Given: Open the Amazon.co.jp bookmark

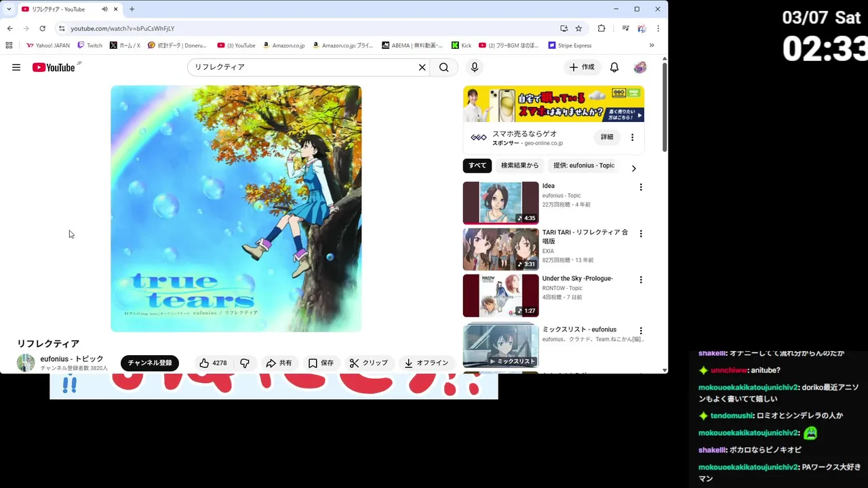Looking at the screenshot, I should pyautogui.click(x=283, y=45).
